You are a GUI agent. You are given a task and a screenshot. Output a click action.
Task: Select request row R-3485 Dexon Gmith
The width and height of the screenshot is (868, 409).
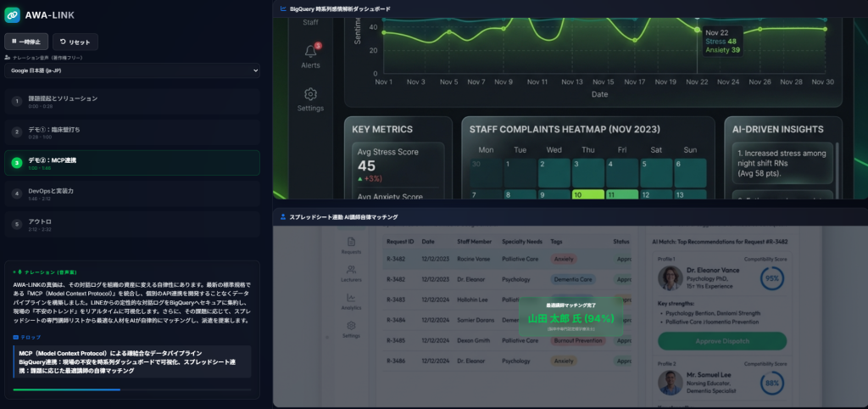pos(507,340)
